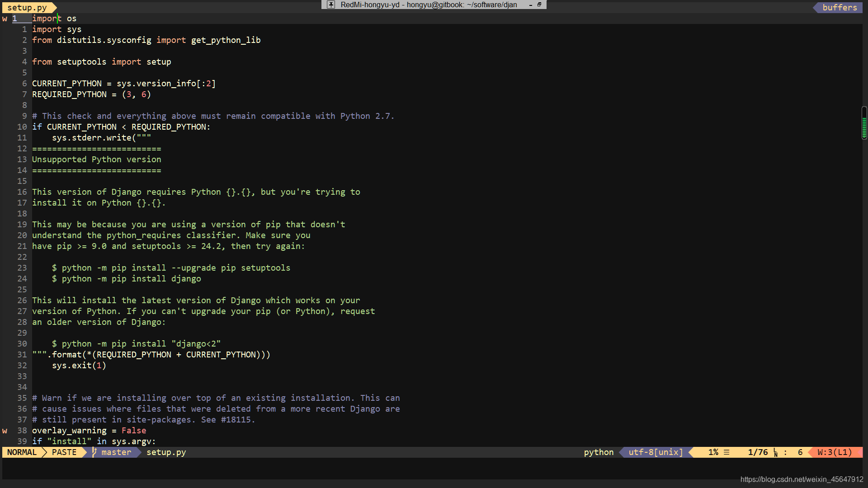
Task: Click the 'if CURRENT_PYTHON < REQUIRED_PYTHON:' line
Action: tap(121, 127)
